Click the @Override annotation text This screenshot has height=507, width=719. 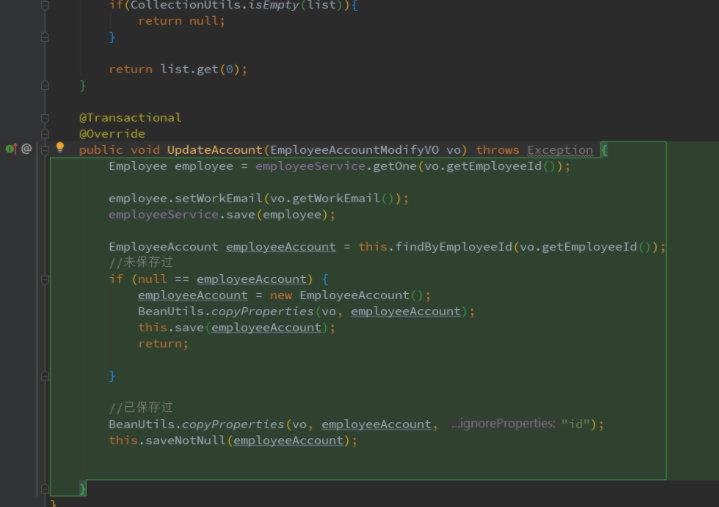click(x=112, y=134)
